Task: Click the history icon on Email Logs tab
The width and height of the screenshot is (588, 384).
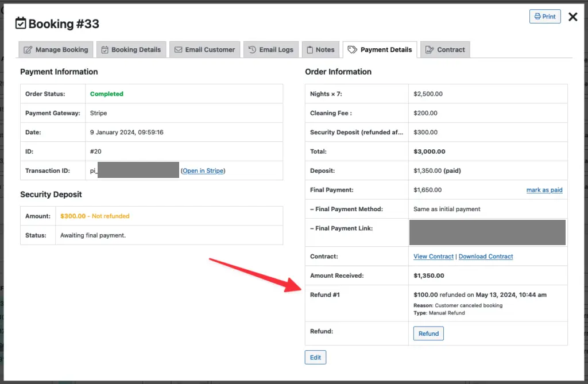Action: point(252,50)
